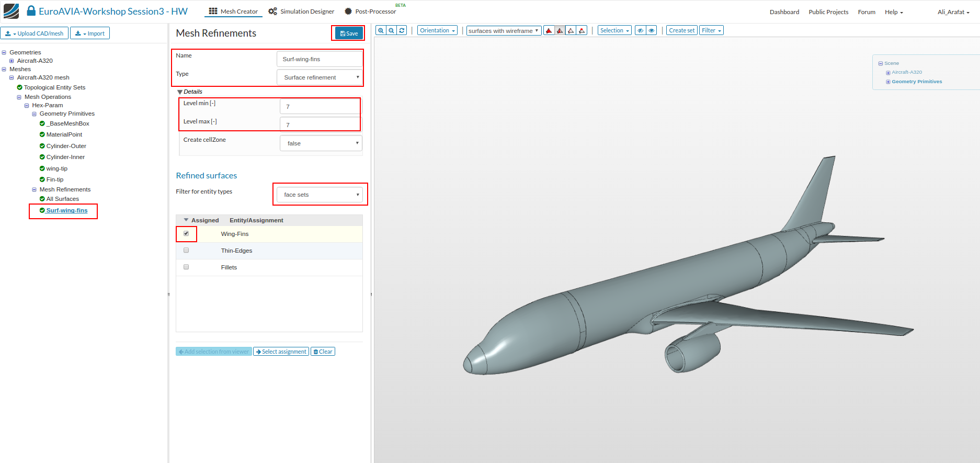Collapse the Meshes tree node
980x463 pixels.
pos(4,69)
